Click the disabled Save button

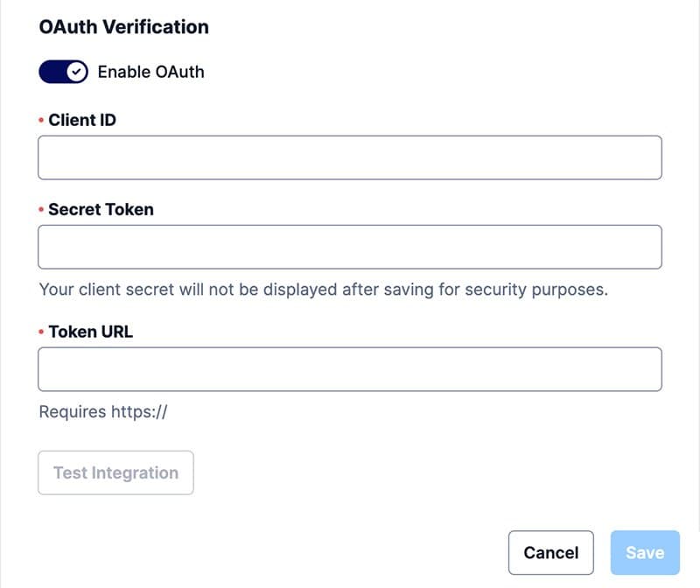pos(644,552)
